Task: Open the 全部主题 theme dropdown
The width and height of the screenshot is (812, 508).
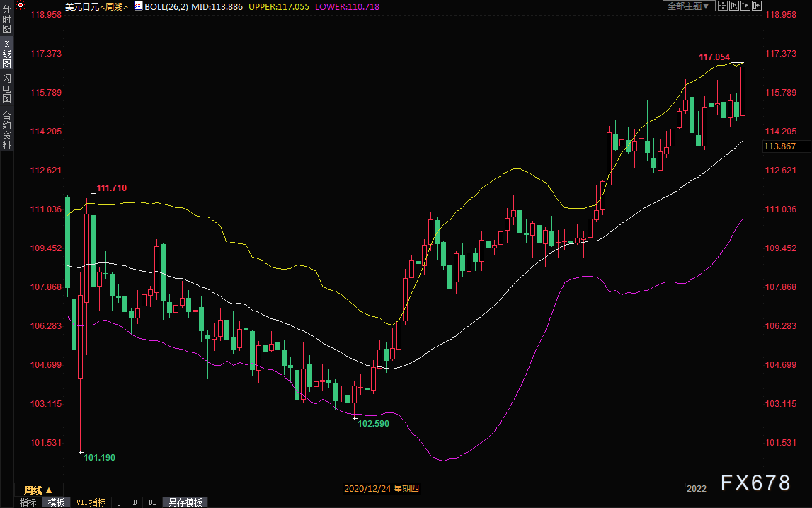Action: [x=689, y=6]
